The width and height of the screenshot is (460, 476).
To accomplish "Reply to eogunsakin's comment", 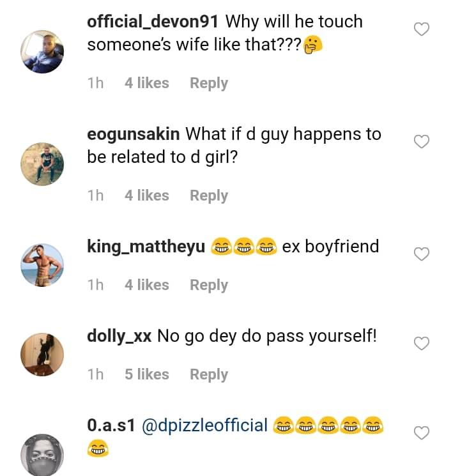I will tap(209, 196).
